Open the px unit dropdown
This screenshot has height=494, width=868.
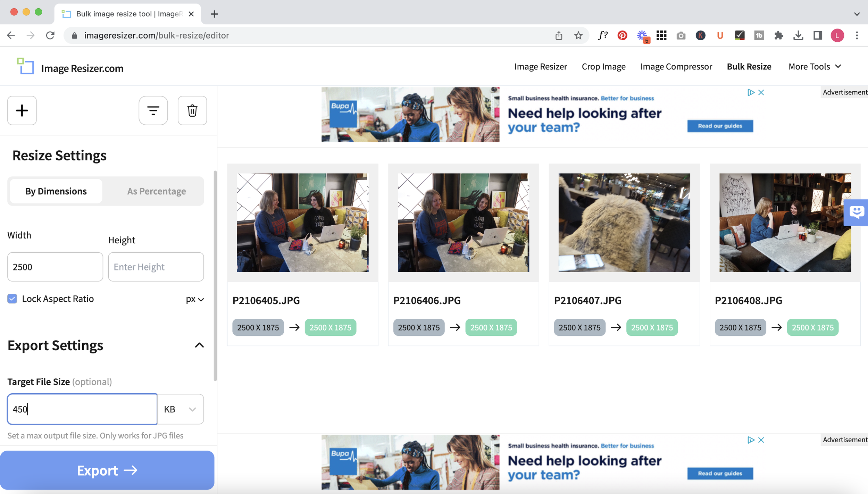coord(195,299)
